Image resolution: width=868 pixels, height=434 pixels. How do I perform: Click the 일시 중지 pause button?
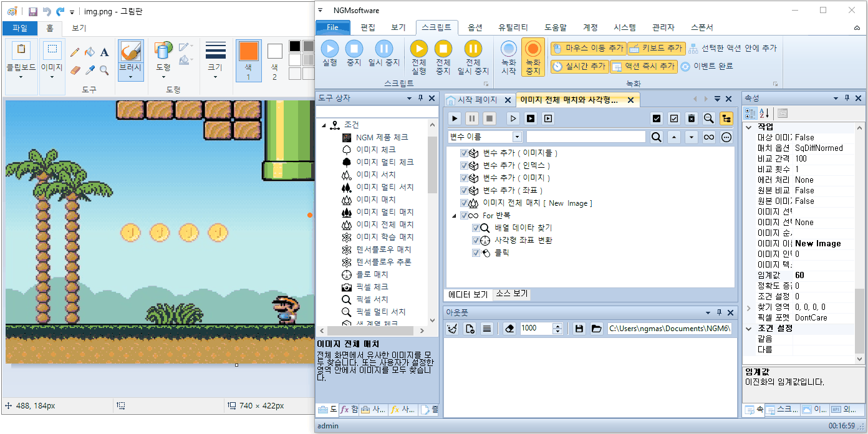[x=383, y=53]
